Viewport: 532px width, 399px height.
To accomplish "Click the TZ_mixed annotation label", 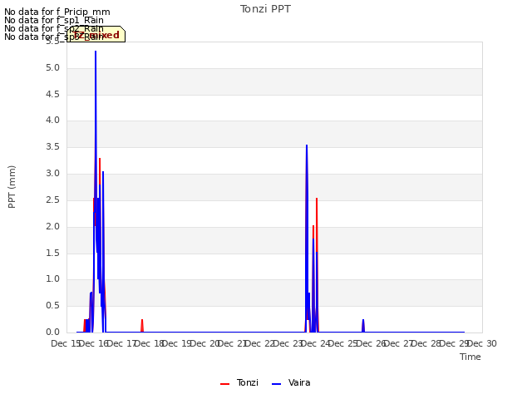I will coord(96,35).
